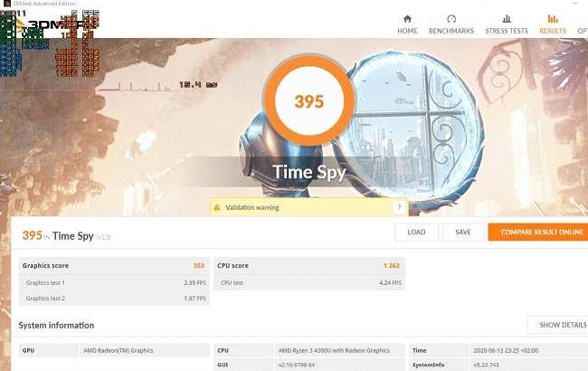The image size is (588, 371).
Task: Click the validation warning triangle icon
Action: click(x=217, y=207)
